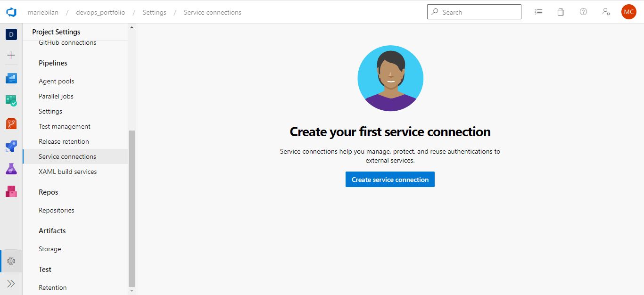Open the Help question mark icon
Image resolution: width=644 pixels, height=295 pixels.
click(x=583, y=12)
